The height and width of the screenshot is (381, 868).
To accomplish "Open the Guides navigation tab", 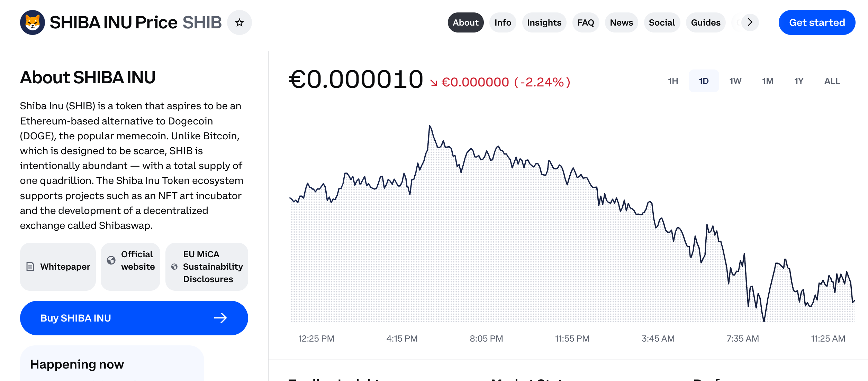I will coord(705,22).
